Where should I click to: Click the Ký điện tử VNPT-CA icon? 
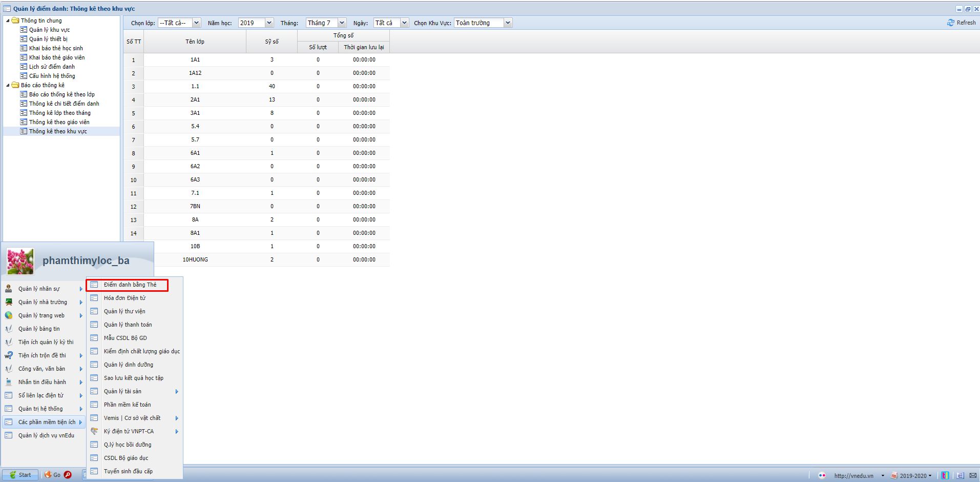tap(94, 431)
